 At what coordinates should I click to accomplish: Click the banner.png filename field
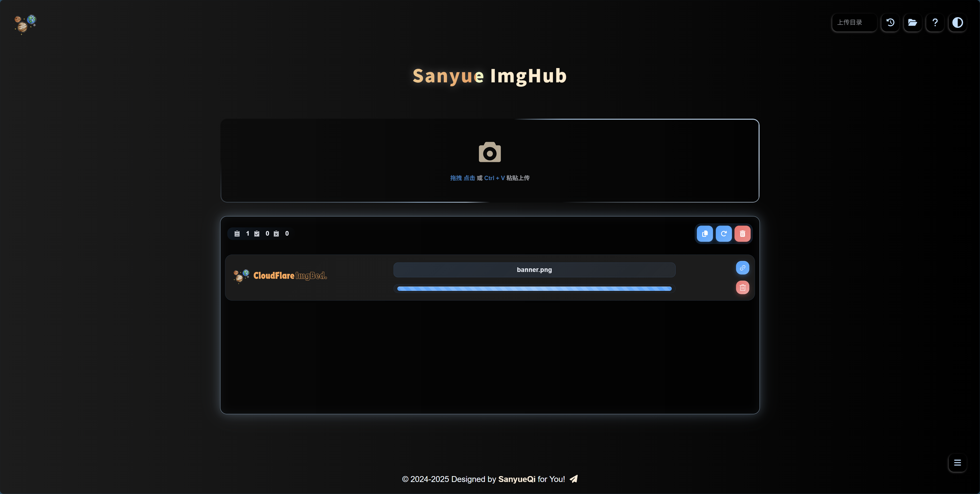coord(534,270)
